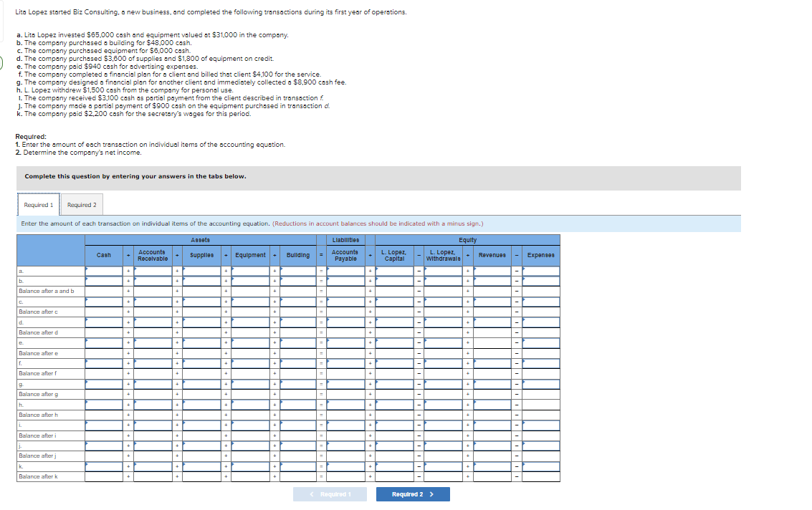812x510 pixels.
Task: Select the Accounts Receivable field in row i.
Action: 153,425
